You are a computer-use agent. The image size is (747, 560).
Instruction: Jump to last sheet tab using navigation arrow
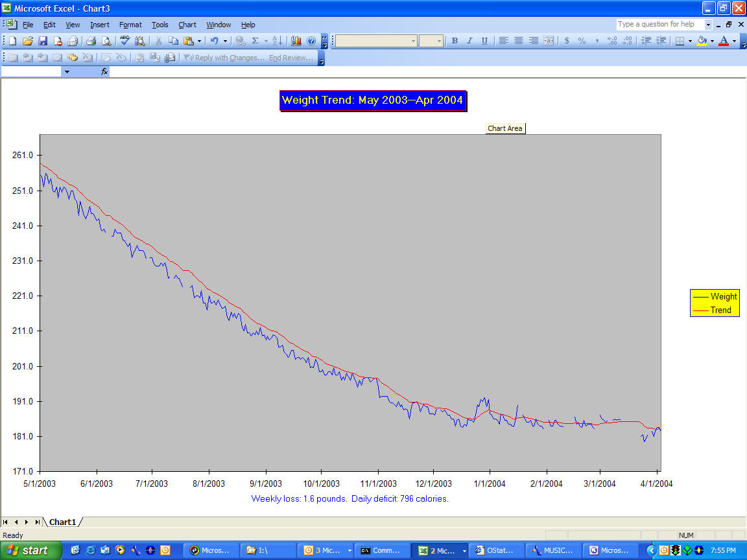coord(37,522)
